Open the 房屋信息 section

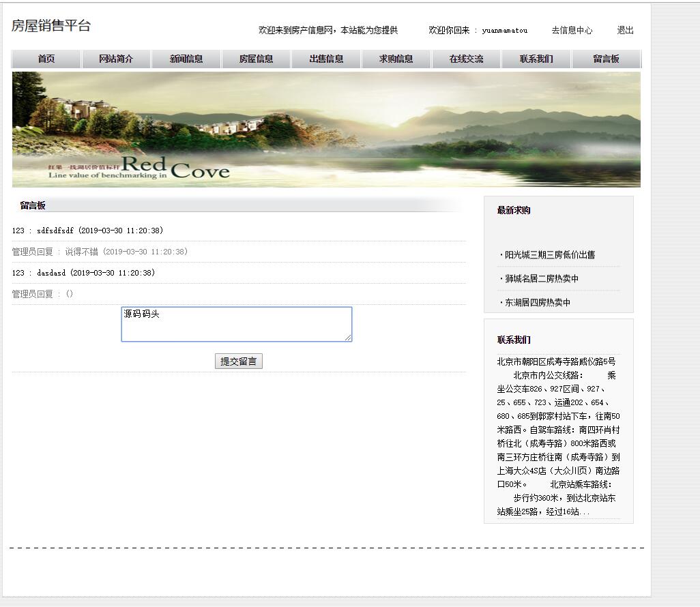pyautogui.click(x=256, y=59)
